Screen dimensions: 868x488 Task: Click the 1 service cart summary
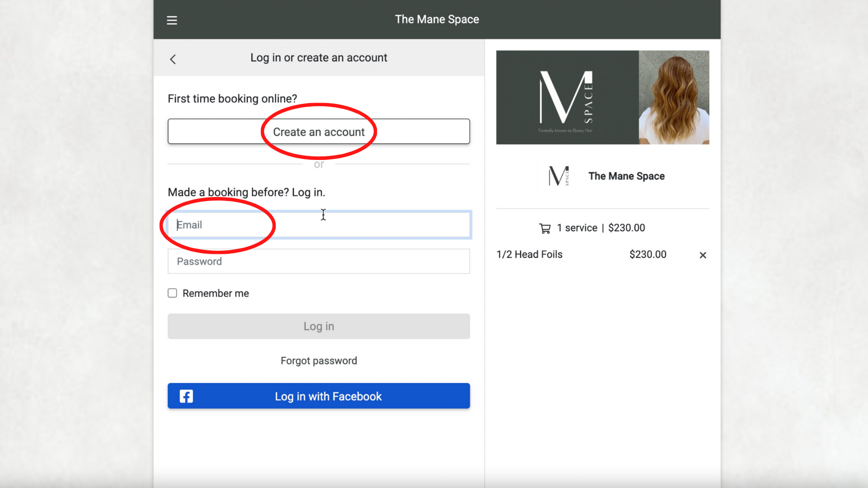(600, 228)
